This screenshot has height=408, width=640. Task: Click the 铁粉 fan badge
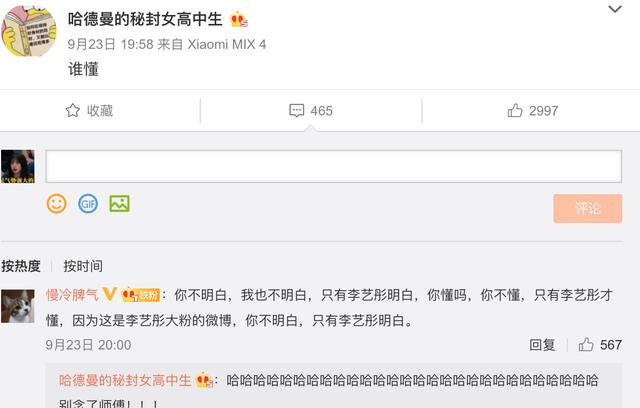[141, 295]
